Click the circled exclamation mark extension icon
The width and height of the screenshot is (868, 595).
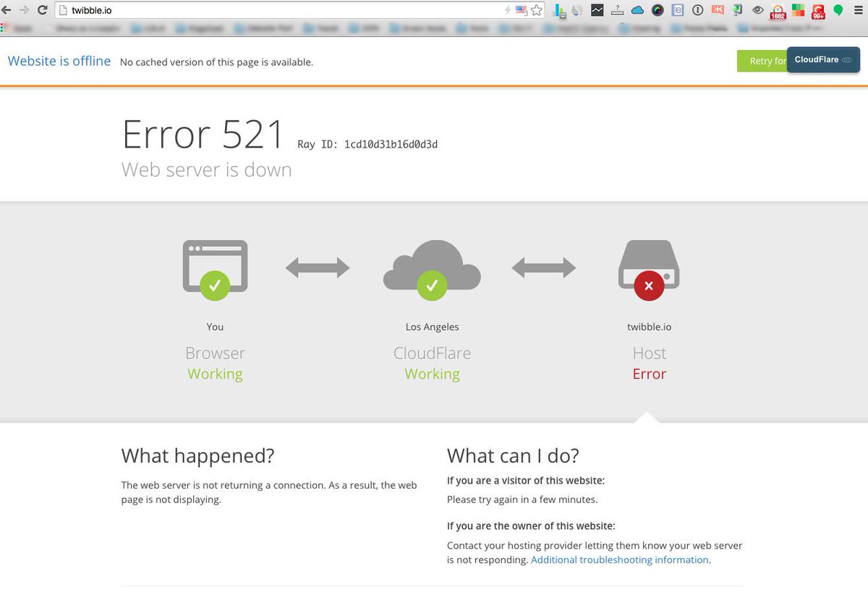coord(697,10)
